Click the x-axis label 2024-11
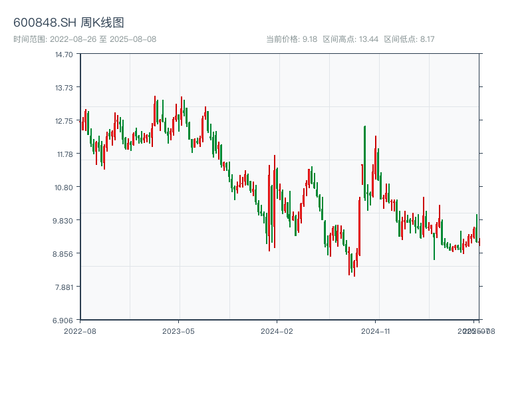Image resolution: width=532 pixels, height=399 pixels. coord(376,331)
